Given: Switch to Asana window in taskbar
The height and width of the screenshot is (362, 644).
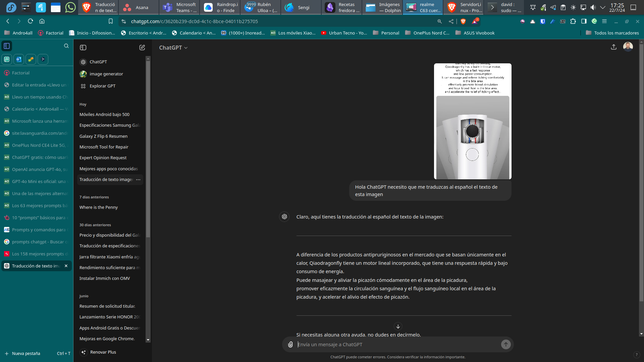Looking at the screenshot, I should tap(139, 7).
